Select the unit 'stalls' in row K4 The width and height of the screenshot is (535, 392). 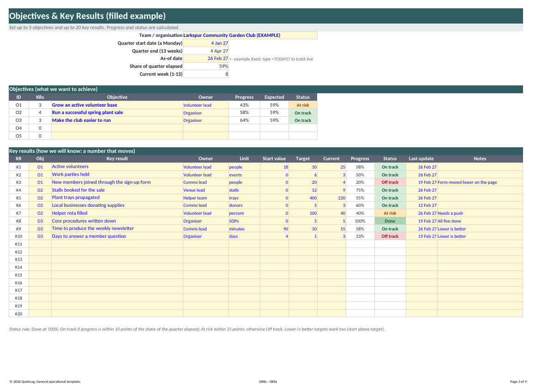tap(244, 190)
